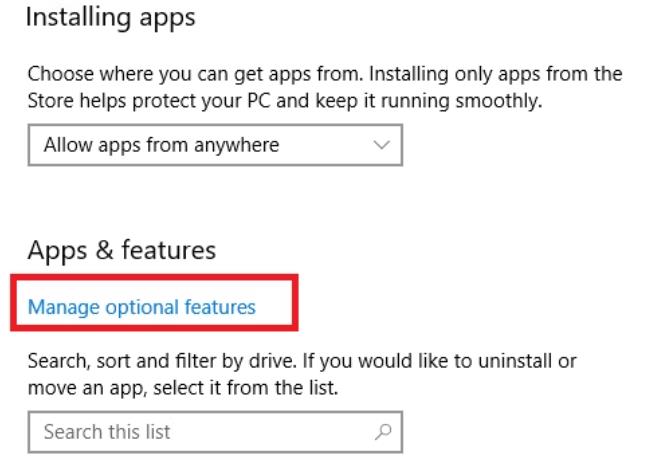
Task: Click the 'Store helps protect your PC' line
Action: [x=285, y=101]
